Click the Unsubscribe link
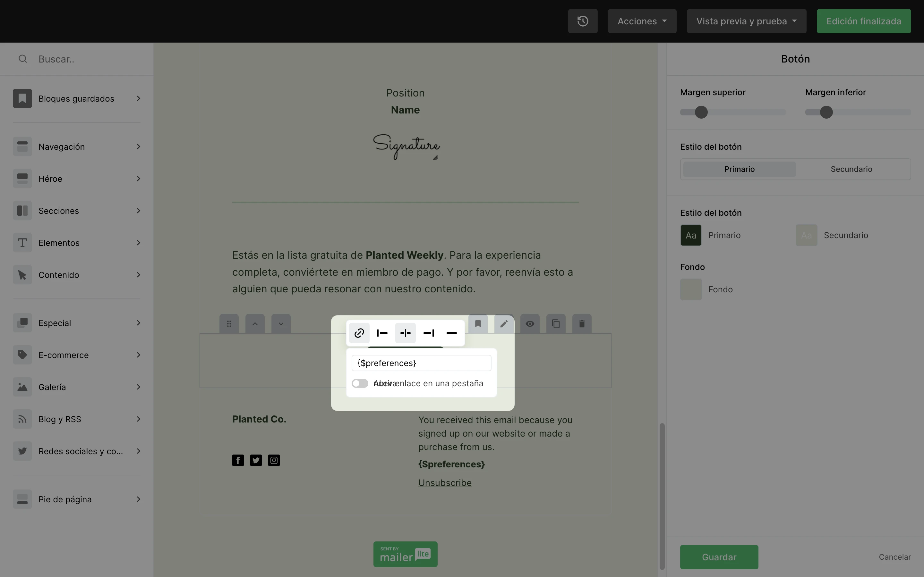This screenshot has width=924, height=577. coord(444,483)
